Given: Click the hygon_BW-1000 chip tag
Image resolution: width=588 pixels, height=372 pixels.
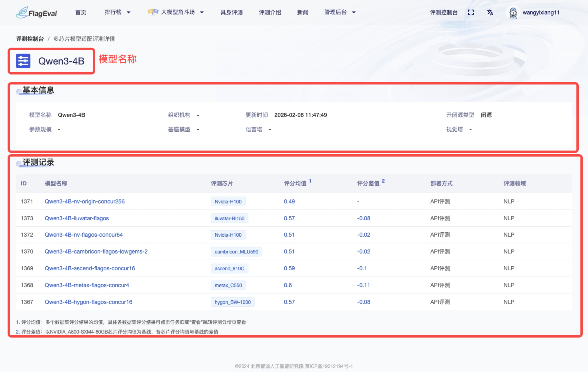Looking at the screenshot, I should point(233,302).
